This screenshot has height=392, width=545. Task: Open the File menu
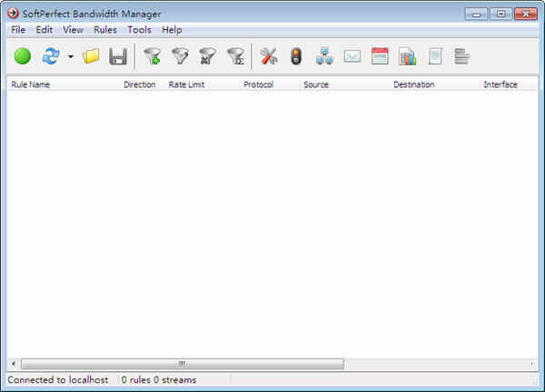pos(18,30)
